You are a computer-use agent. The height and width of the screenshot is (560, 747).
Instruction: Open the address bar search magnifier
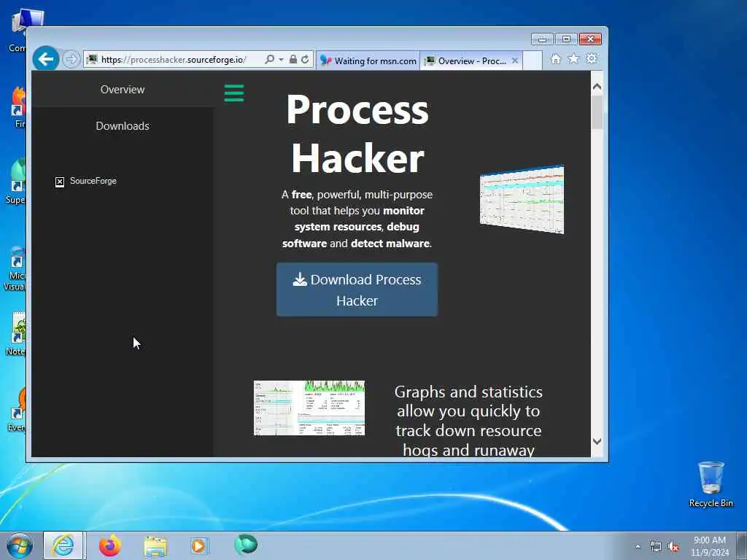point(270,60)
